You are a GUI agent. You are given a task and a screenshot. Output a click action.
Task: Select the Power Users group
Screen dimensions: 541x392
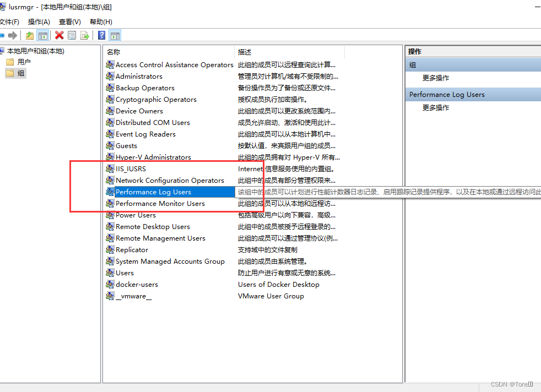coord(136,215)
